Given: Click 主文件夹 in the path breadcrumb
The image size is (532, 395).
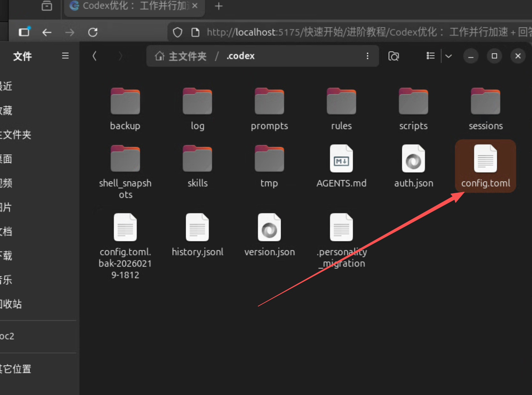Looking at the screenshot, I should [x=181, y=56].
